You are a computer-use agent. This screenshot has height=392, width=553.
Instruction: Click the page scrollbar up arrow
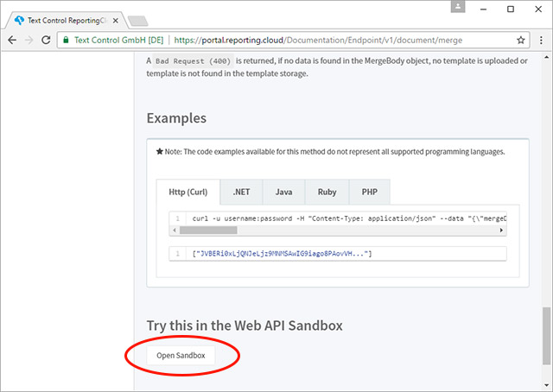pyautogui.click(x=546, y=57)
